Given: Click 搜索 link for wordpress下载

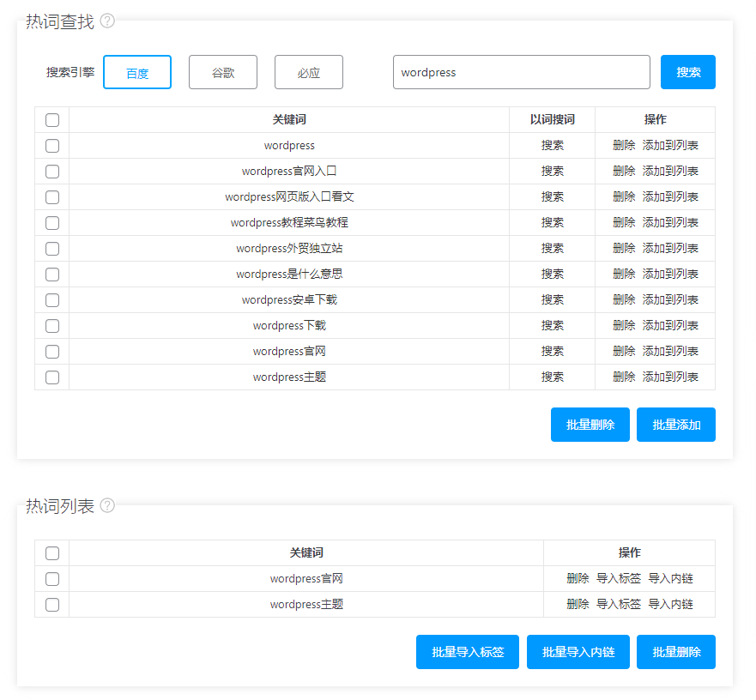Looking at the screenshot, I should pyautogui.click(x=553, y=325).
